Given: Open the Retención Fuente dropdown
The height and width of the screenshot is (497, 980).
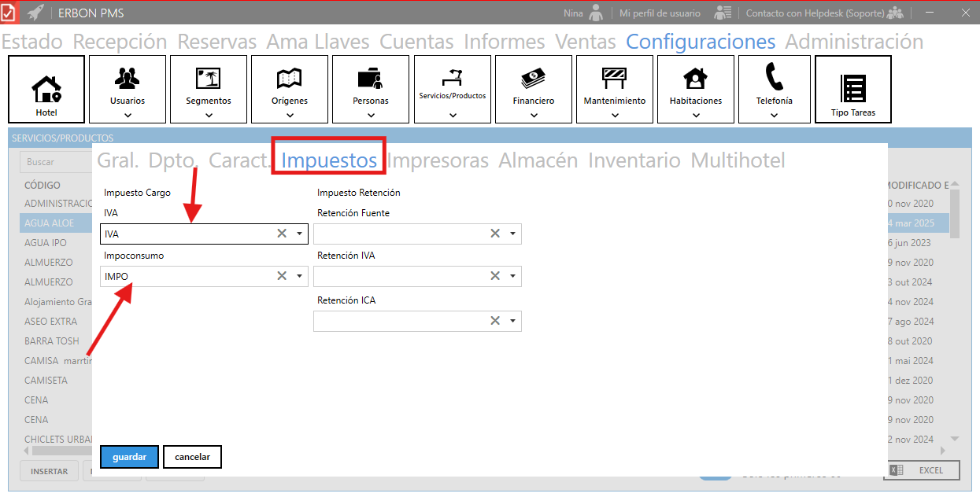Looking at the screenshot, I should click(x=512, y=234).
